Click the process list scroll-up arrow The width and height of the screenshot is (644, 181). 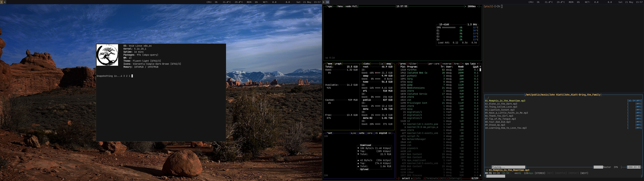pyautogui.click(x=480, y=67)
